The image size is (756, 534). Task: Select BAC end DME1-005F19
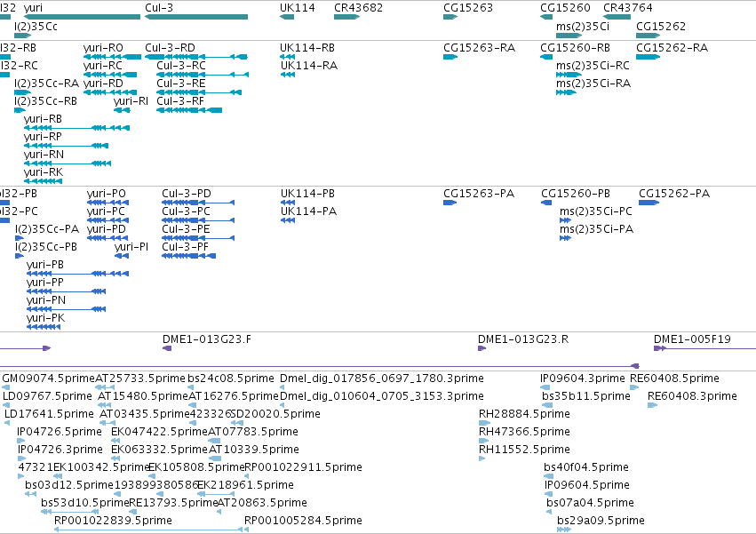(704, 348)
